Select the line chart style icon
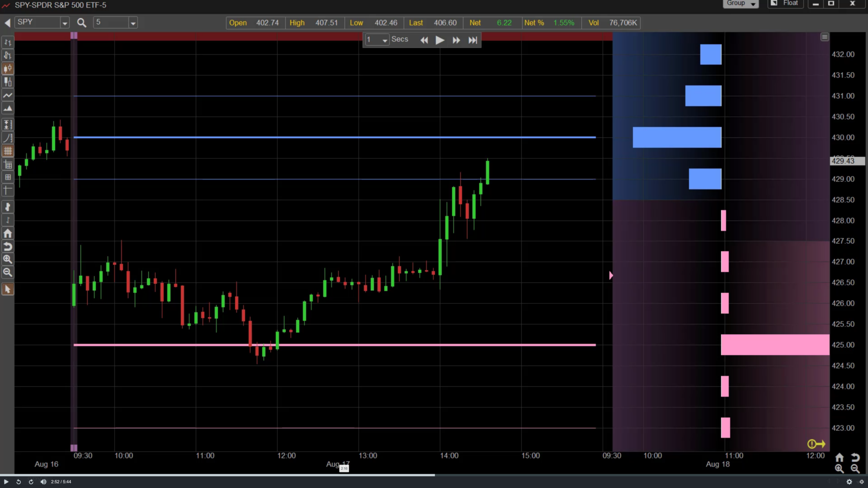868x488 pixels. 8,95
